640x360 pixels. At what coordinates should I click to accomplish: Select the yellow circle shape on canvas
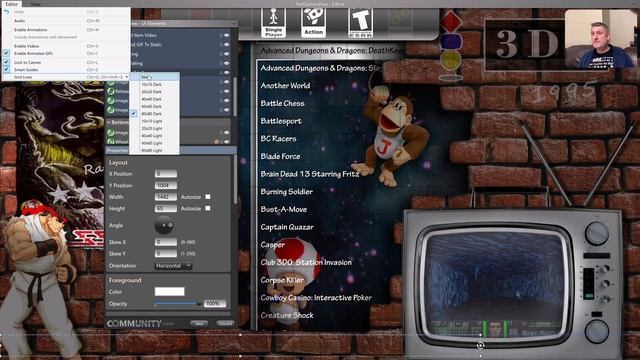(451, 61)
